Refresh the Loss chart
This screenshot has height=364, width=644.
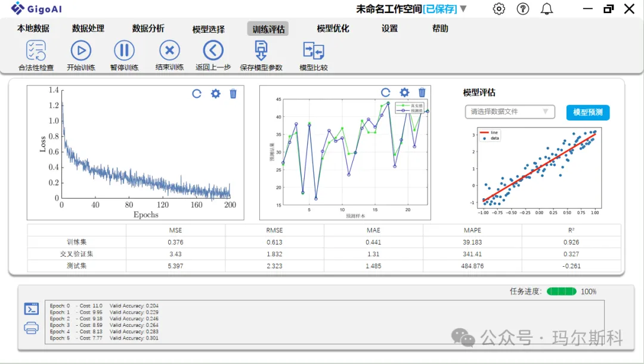point(197,94)
